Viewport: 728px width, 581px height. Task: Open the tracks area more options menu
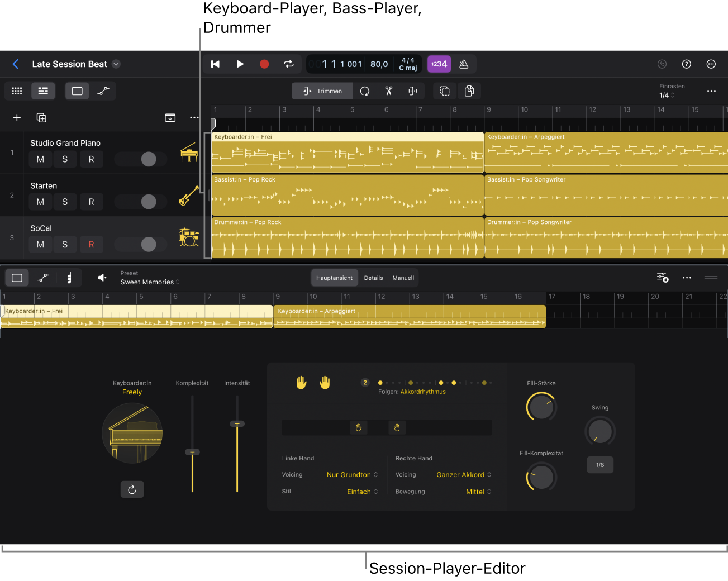(711, 91)
